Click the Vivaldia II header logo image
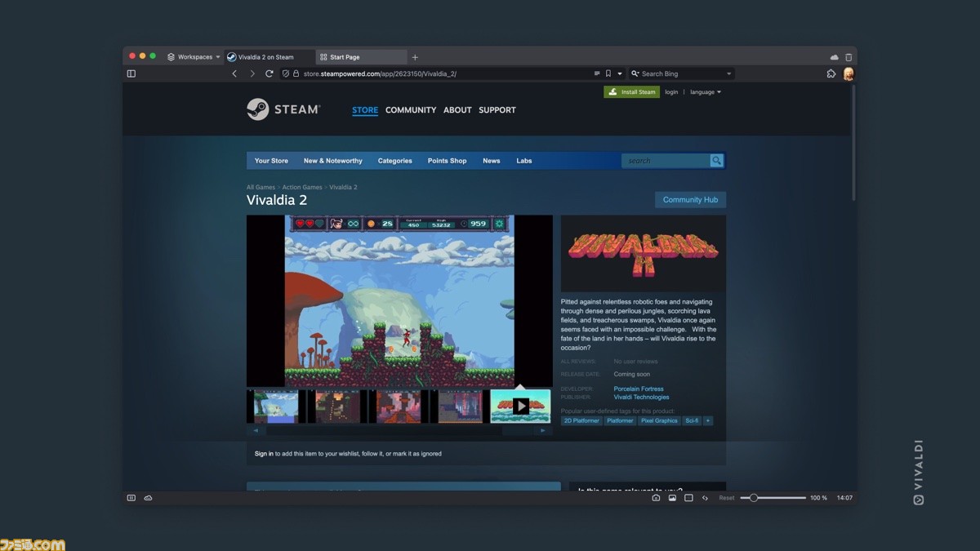 (x=644, y=253)
